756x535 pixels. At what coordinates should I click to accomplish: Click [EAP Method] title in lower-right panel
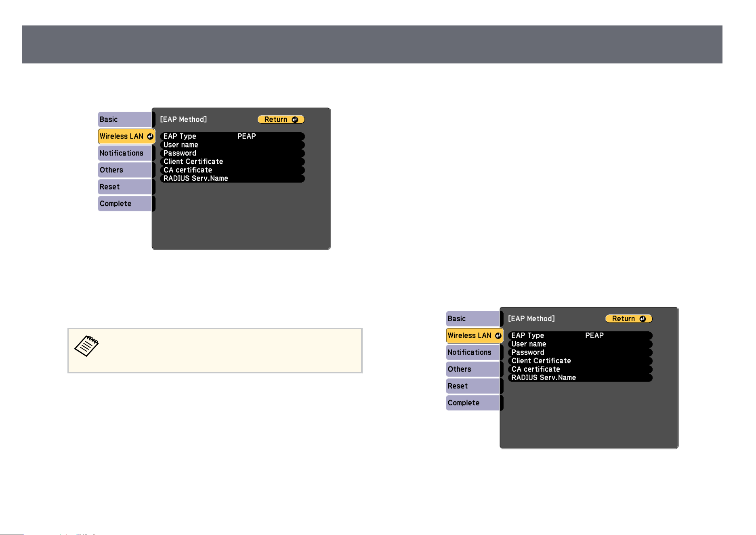(531, 319)
